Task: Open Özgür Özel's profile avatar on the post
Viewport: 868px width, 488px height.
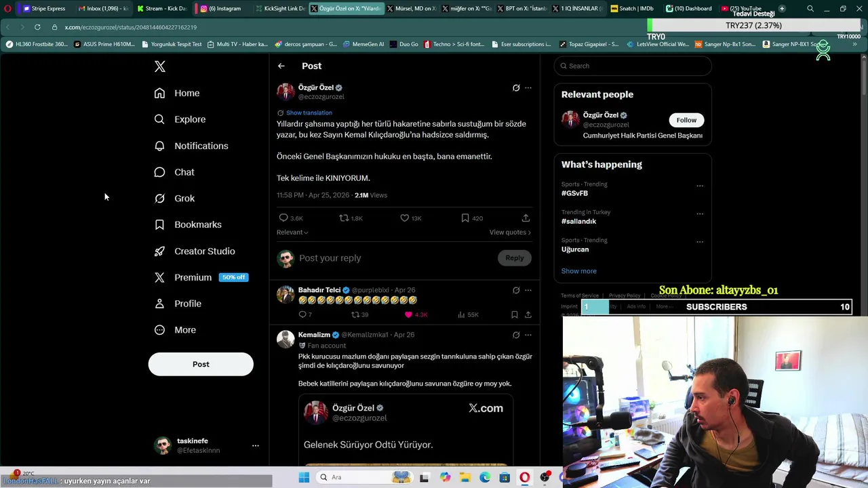Action: coord(285,91)
